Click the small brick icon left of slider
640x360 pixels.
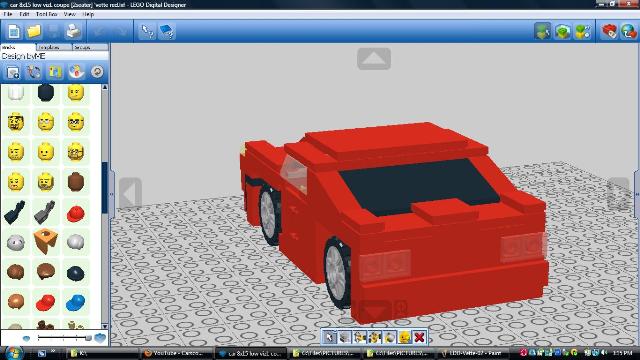[27, 338]
